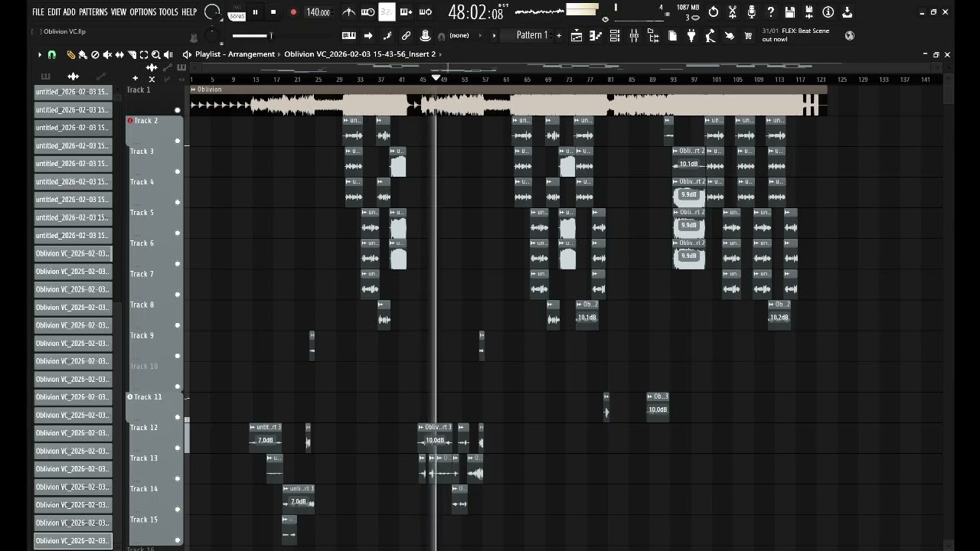
Task: Mute Track 3 with its switch
Action: click(x=178, y=171)
